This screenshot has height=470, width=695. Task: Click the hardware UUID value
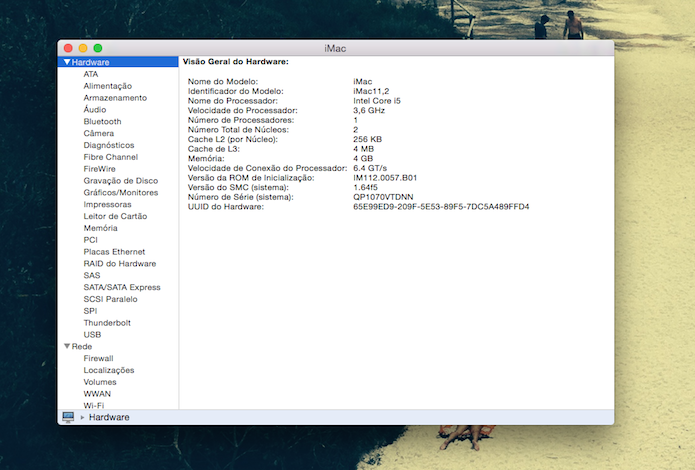coord(441,207)
